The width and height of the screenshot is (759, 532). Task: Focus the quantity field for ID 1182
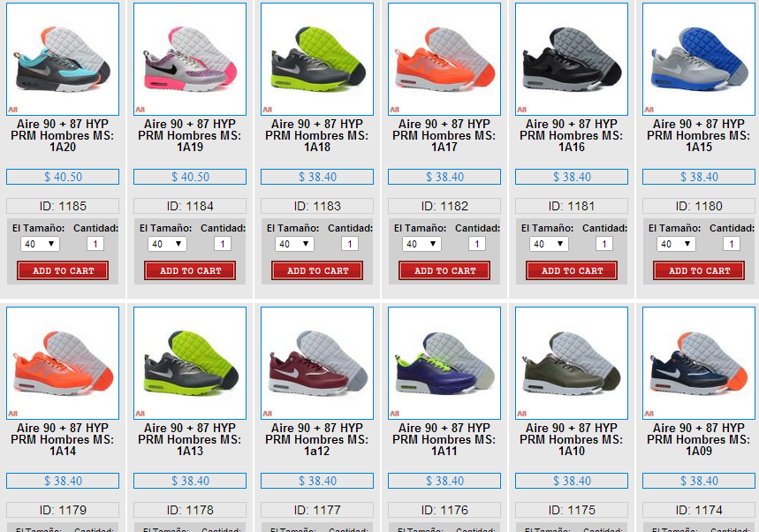click(477, 244)
